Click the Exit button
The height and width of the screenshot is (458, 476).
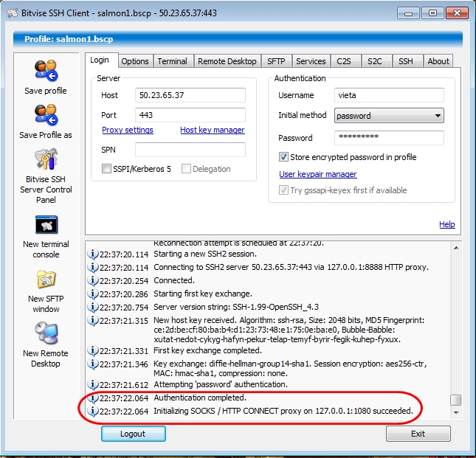418,434
